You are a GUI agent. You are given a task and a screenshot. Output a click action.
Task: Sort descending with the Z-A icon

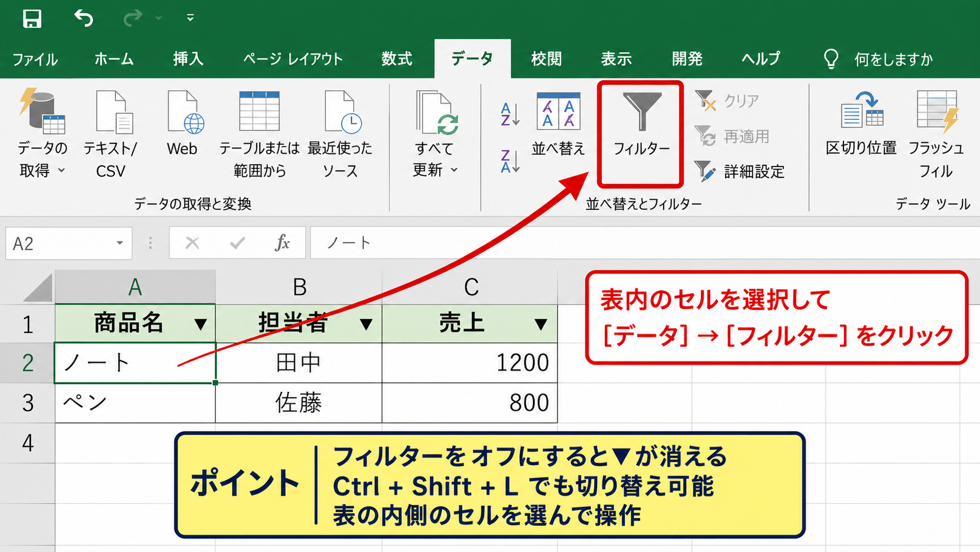(510, 161)
